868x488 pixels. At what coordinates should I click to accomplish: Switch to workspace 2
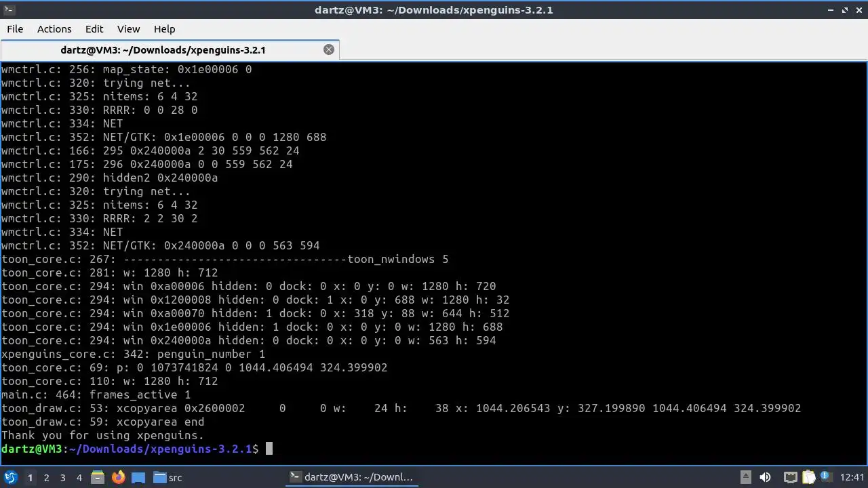[x=46, y=478]
